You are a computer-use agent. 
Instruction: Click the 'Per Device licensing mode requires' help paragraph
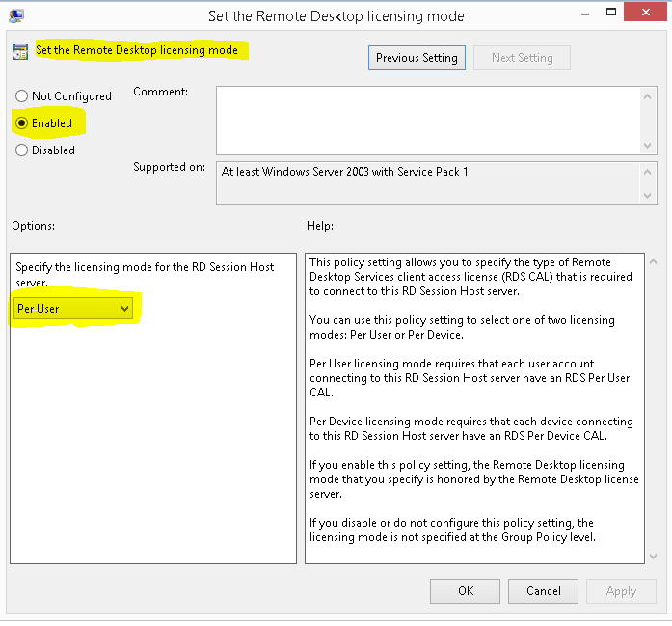point(471,428)
